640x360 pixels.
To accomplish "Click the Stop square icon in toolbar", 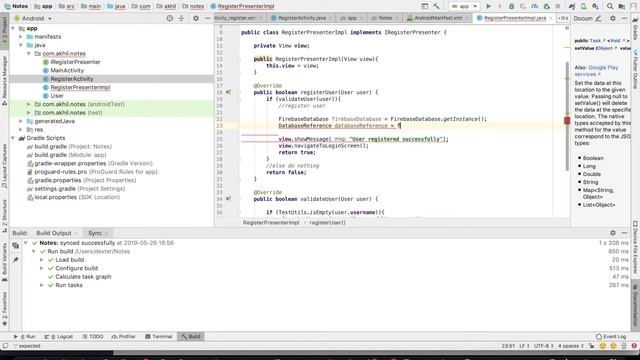I will [558, 6].
